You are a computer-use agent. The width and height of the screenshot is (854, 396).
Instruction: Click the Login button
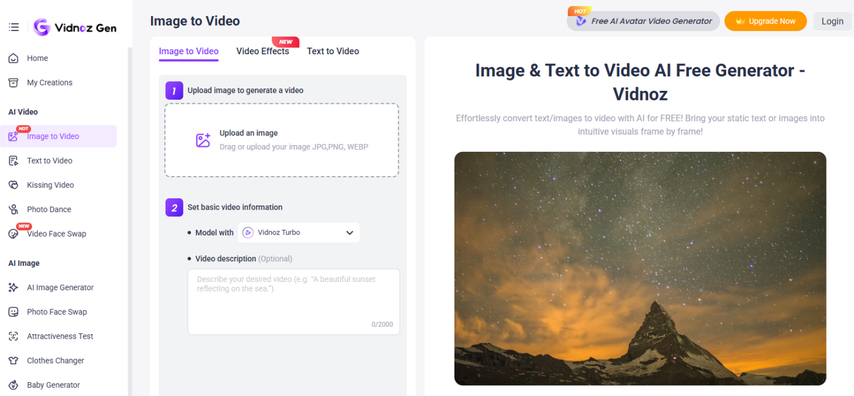[832, 21]
